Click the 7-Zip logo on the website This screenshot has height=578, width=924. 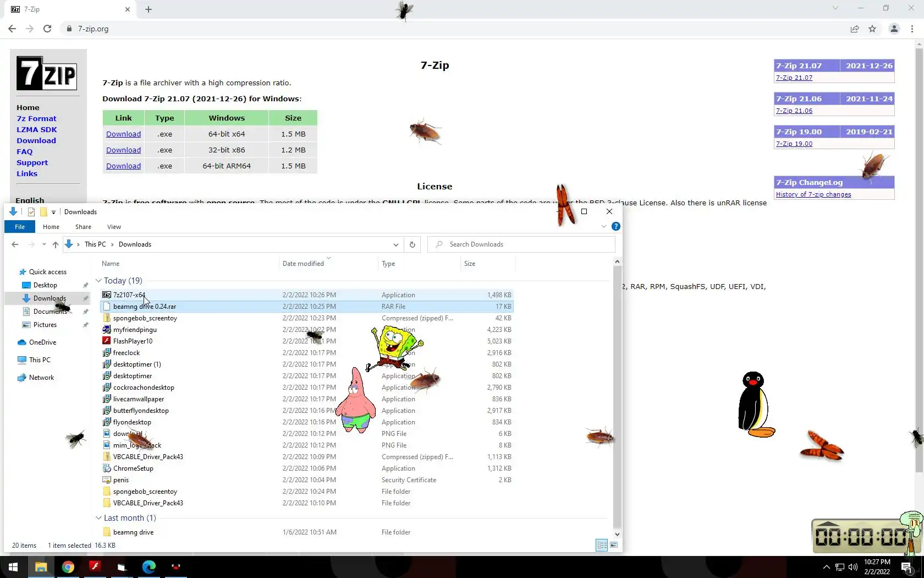[x=47, y=73]
